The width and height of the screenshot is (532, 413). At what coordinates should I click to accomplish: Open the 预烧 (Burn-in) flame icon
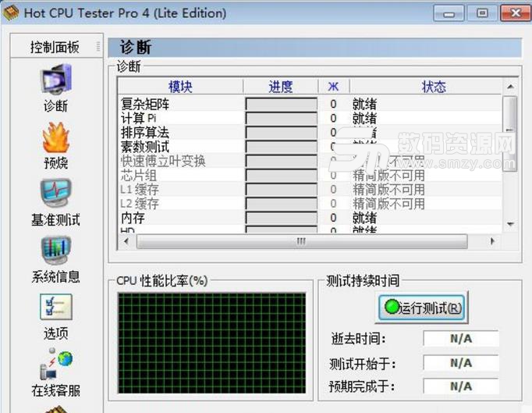[56, 137]
